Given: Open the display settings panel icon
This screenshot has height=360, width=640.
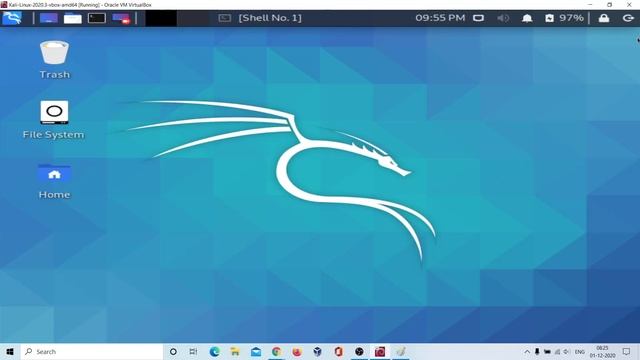Looking at the screenshot, I should (478, 18).
